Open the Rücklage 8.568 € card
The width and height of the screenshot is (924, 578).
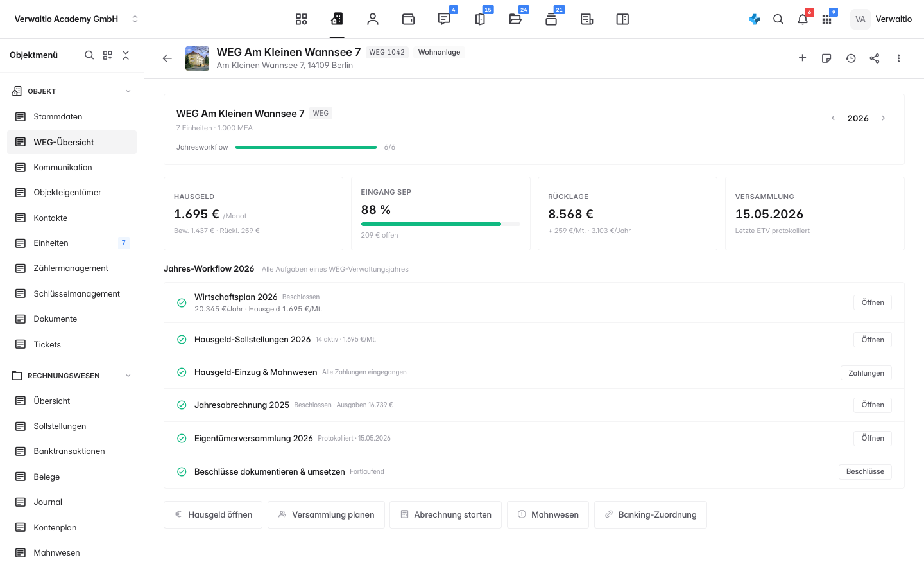628,214
